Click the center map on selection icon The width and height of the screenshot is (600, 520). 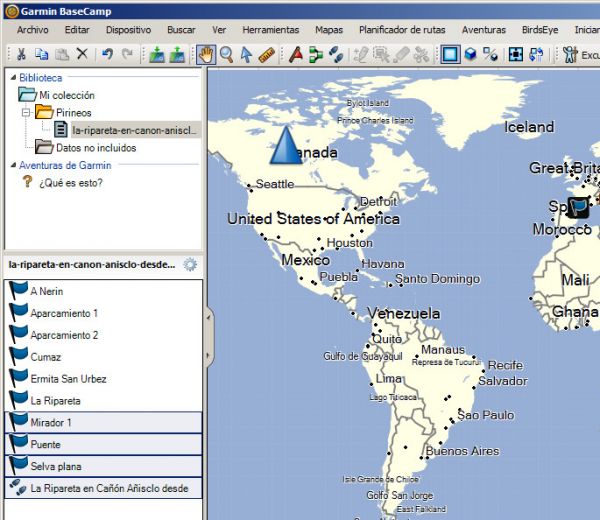coord(515,55)
